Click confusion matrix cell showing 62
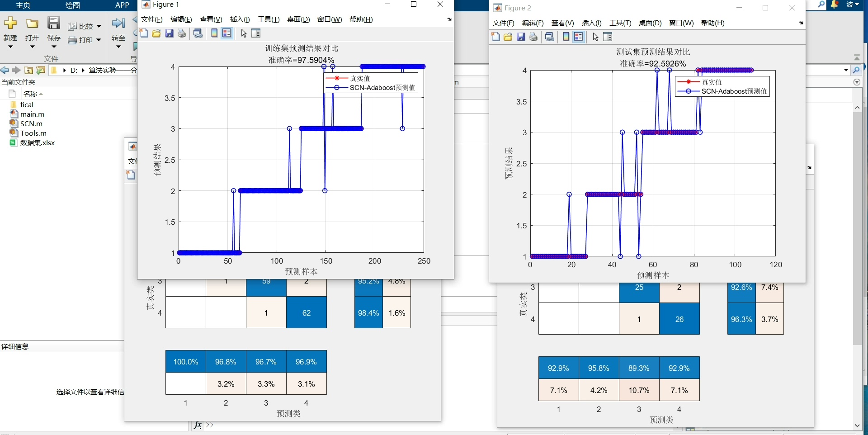Image resolution: width=868 pixels, height=435 pixels. (x=307, y=312)
